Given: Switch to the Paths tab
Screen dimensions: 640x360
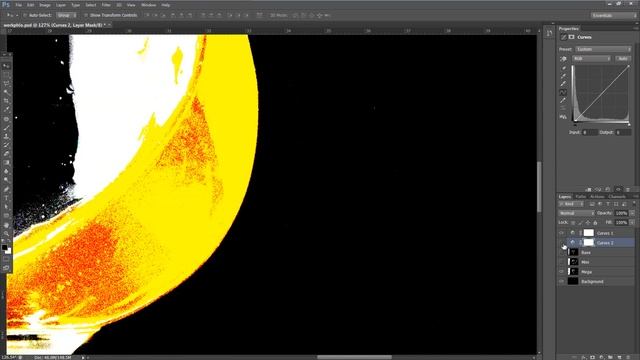Looking at the screenshot, I should pyautogui.click(x=580, y=197).
